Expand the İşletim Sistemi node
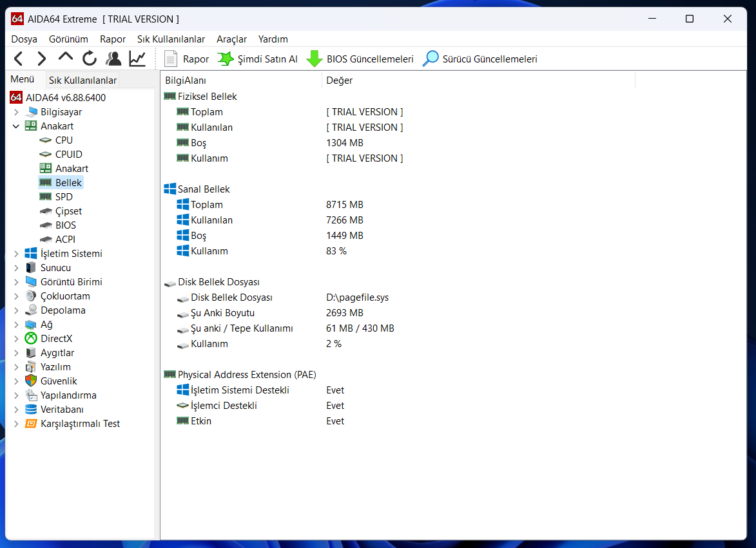This screenshot has width=756, height=548. pos(16,254)
